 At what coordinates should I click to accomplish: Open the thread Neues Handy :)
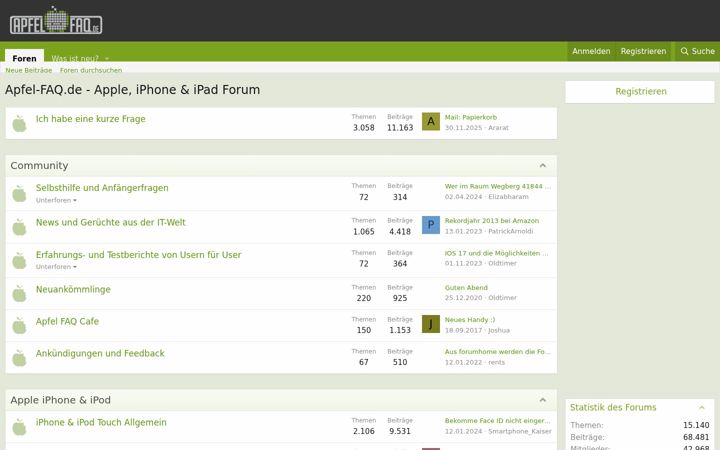point(470,320)
